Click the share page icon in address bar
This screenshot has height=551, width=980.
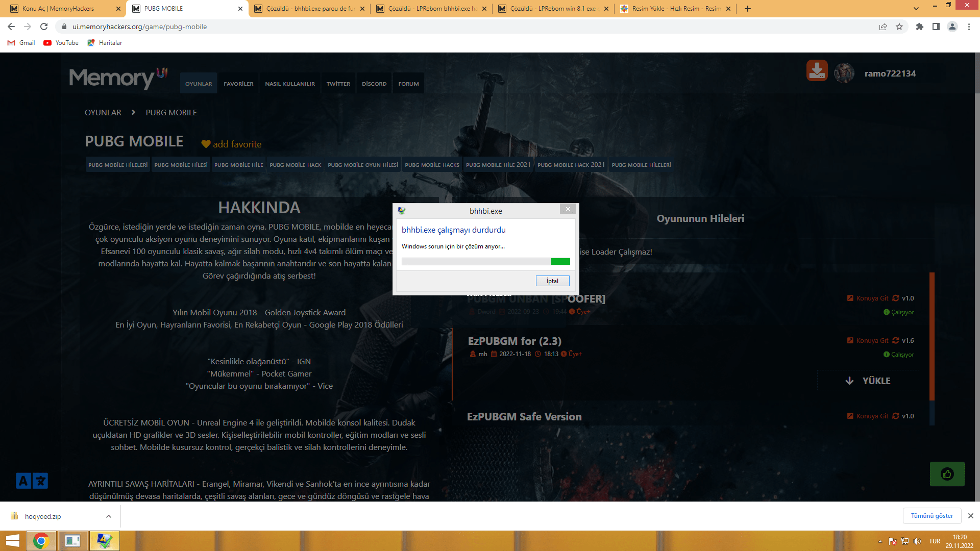883,27
